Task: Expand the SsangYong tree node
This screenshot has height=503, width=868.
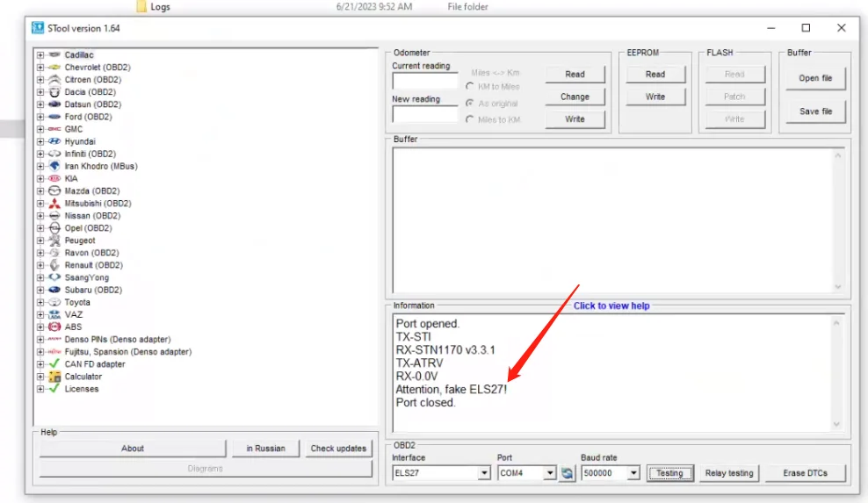Action: pos(40,277)
